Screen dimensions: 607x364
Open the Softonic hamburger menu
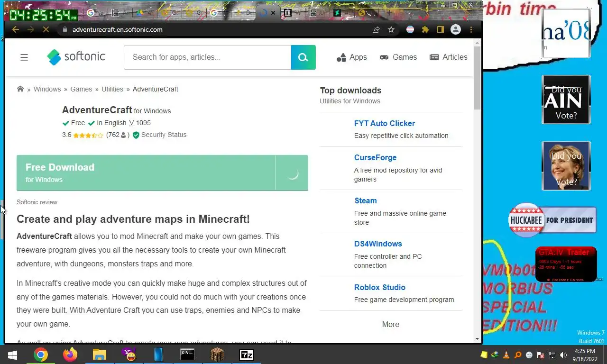[x=24, y=57]
